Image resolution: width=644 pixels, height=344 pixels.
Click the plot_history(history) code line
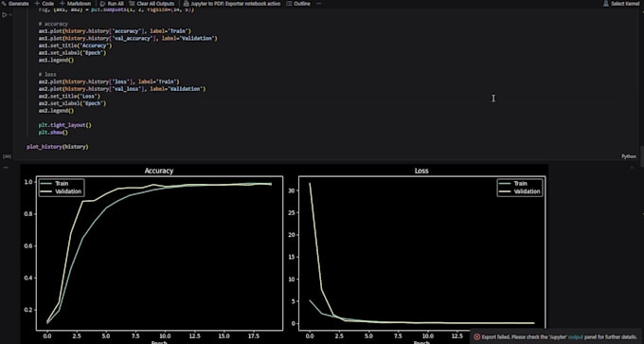point(58,147)
